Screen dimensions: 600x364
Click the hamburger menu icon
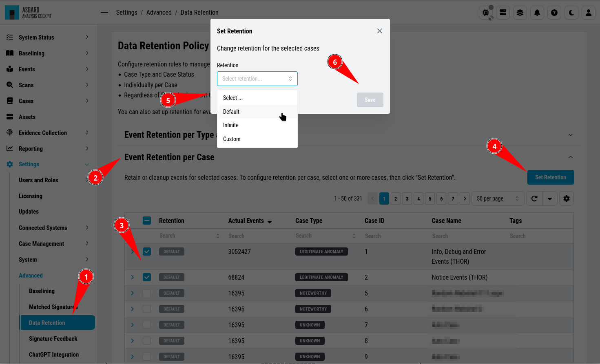click(x=104, y=13)
